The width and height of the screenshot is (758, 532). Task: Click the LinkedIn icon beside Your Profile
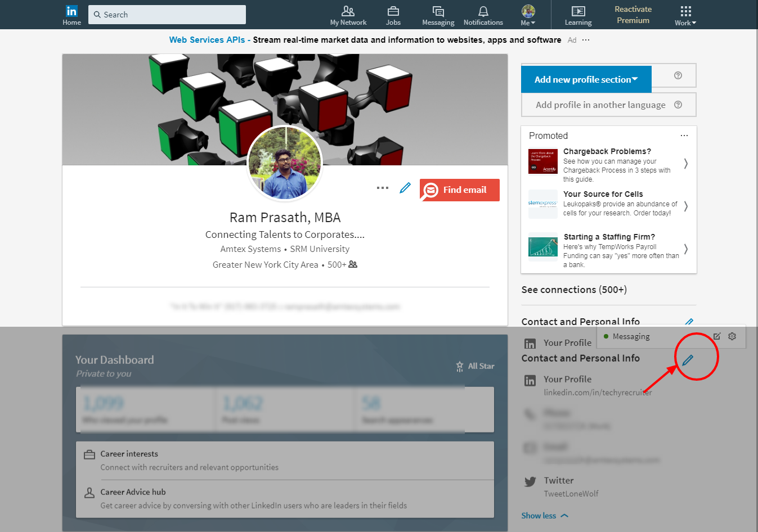pyautogui.click(x=530, y=381)
